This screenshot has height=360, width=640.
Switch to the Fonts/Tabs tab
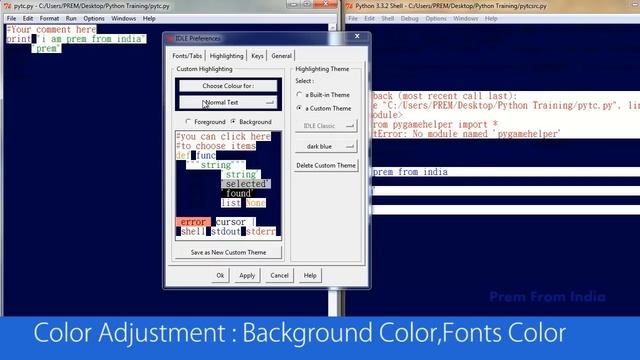[x=187, y=56]
